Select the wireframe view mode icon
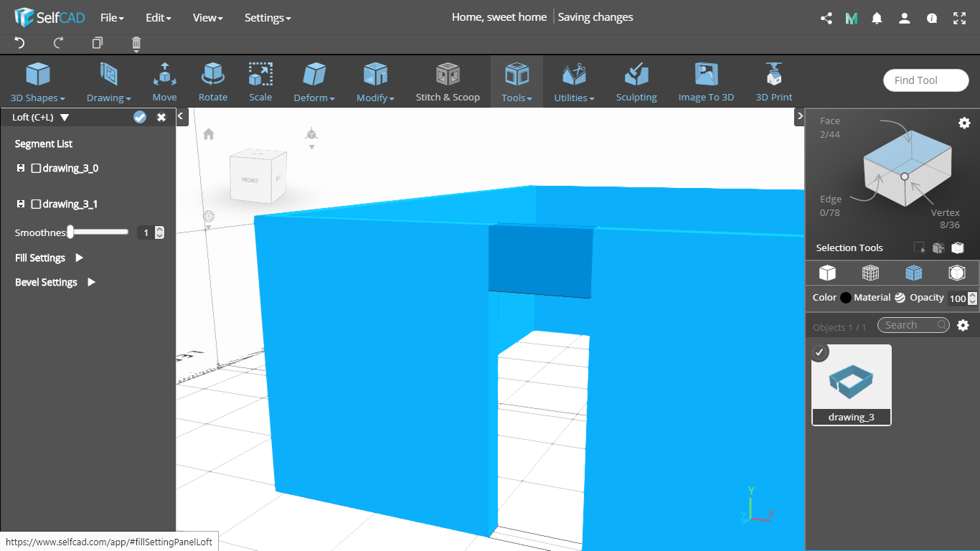 pyautogui.click(x=870, y=273)
